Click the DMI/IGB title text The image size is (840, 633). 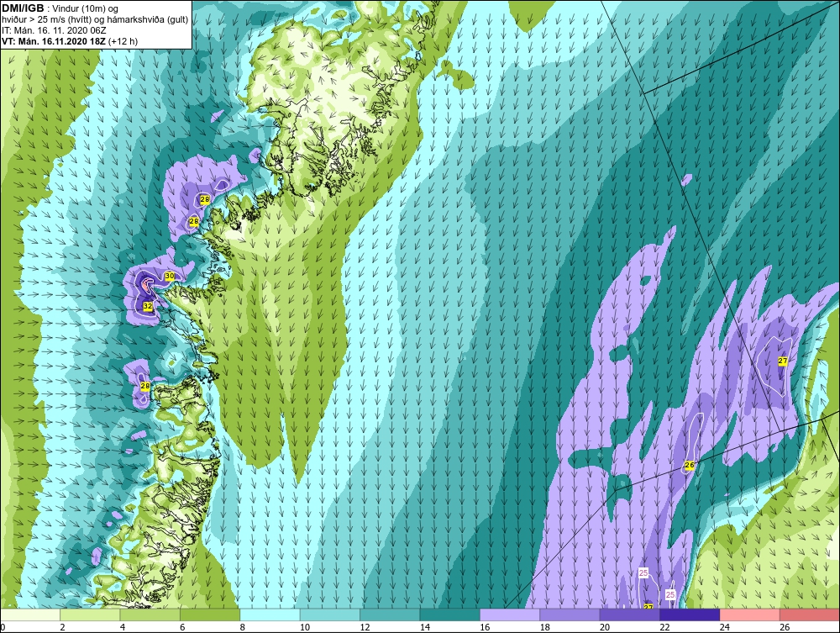pos(23,8)
